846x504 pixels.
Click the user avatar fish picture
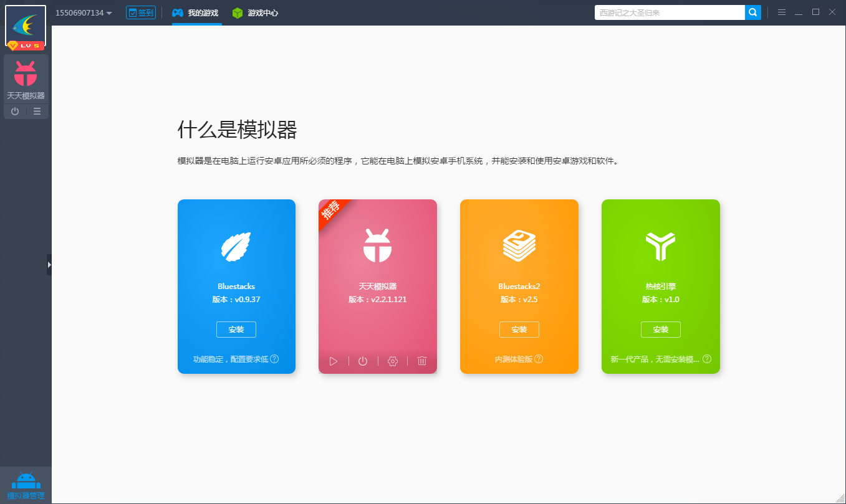[x=26, y=25]
